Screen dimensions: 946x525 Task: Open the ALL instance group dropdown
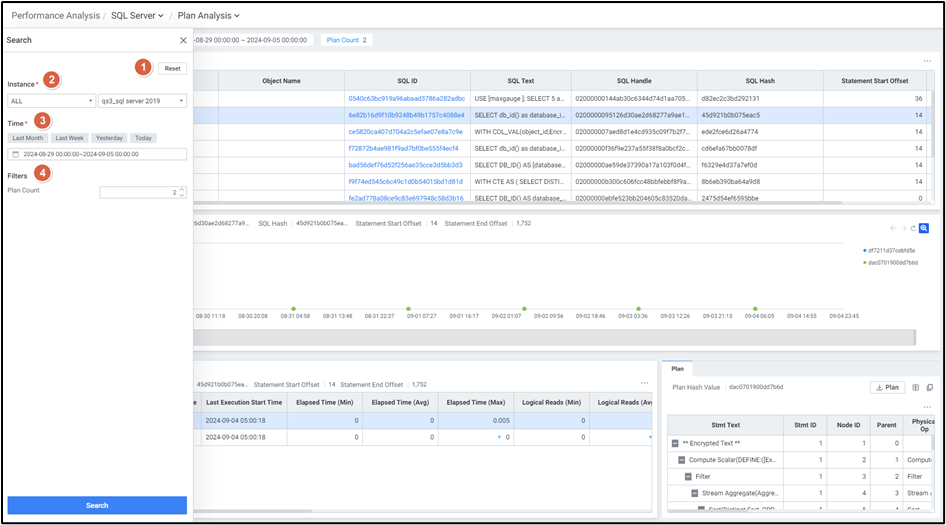pos(50,100)
